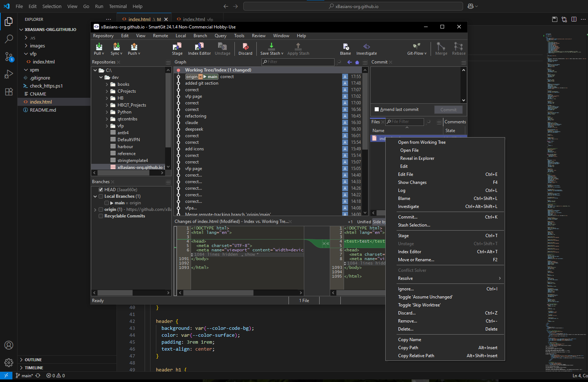Open VS Code Manage gear icon
Screen dimensions: 588x382
click(x=9, y=363)
